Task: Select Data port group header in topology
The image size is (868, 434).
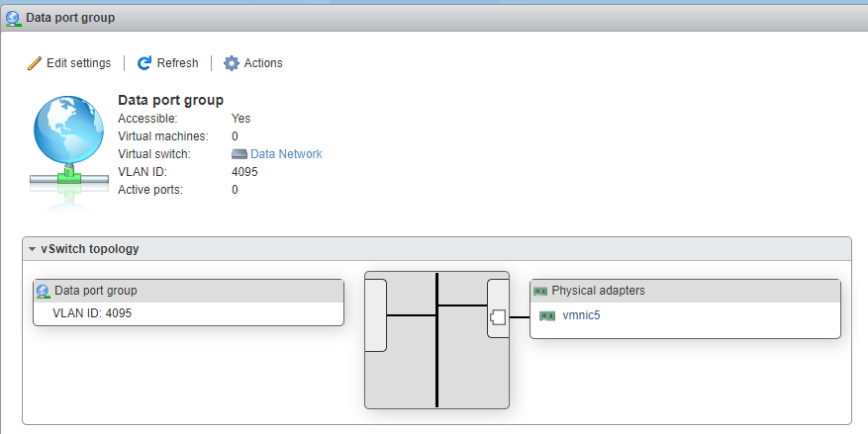Action: click(95, 291)
